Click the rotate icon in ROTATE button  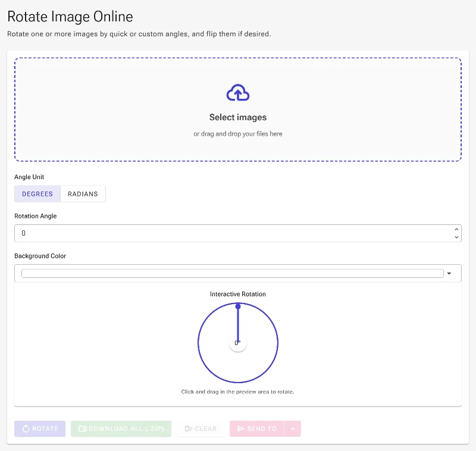pyautogui.click(x=26, y=428)
